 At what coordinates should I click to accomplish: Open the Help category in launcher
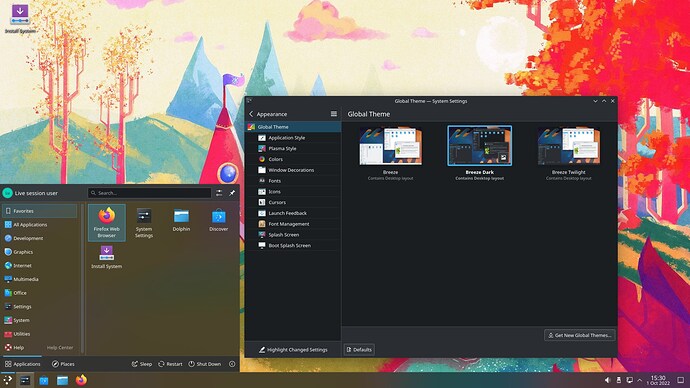click(40, 348)
